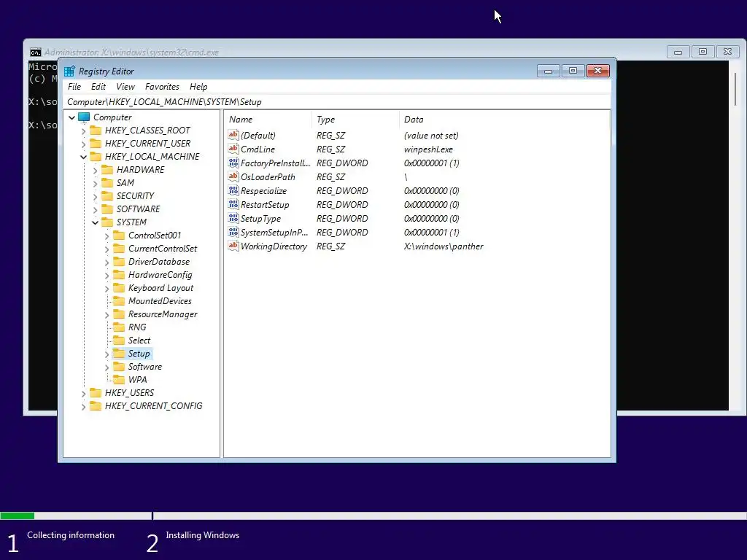This screenshot has height=560, width=747.
Task: Collapse the Computer root node
Action: (x=72, y=117)
